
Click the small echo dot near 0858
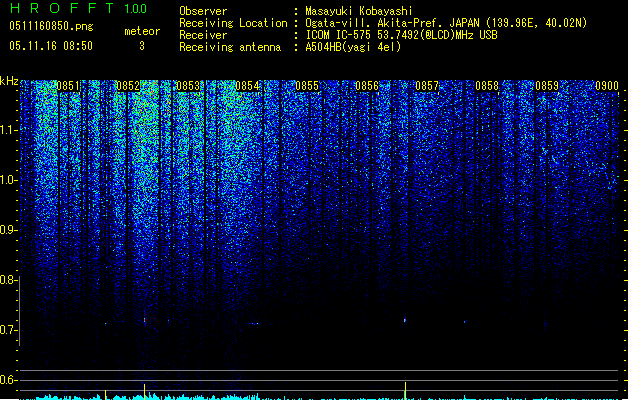coord(465,322)
